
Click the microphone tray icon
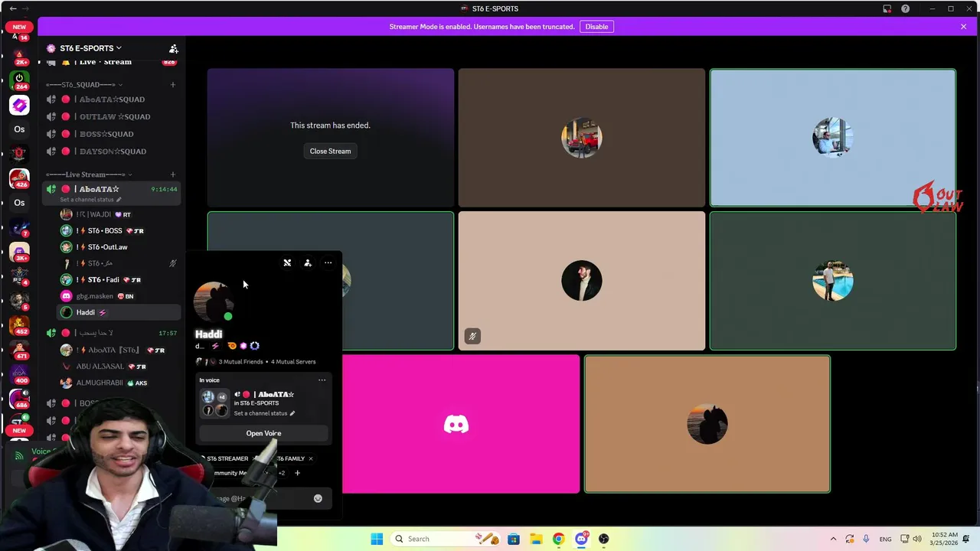[866, 539]
